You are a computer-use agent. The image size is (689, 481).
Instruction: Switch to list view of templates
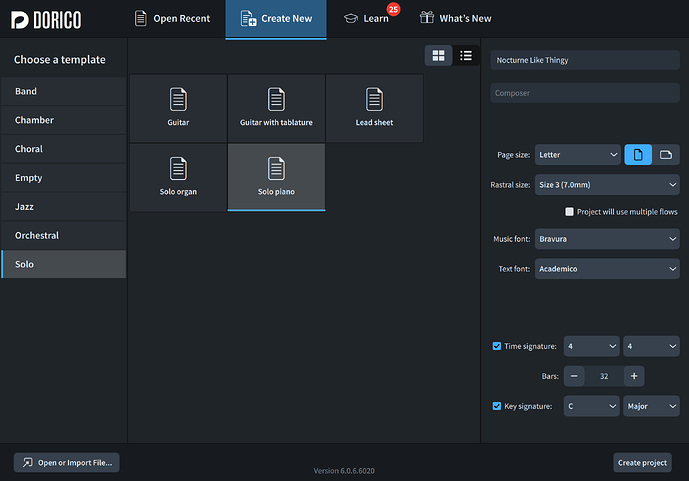pos(466,55)
